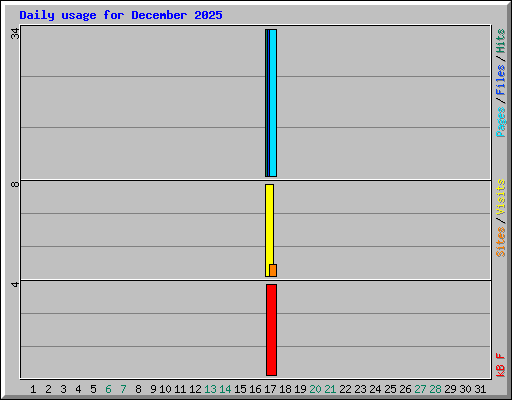The width and height of the screenshot is (512, 400).
Task: Click the 'Sites' legend label
Action: (501, 242)
